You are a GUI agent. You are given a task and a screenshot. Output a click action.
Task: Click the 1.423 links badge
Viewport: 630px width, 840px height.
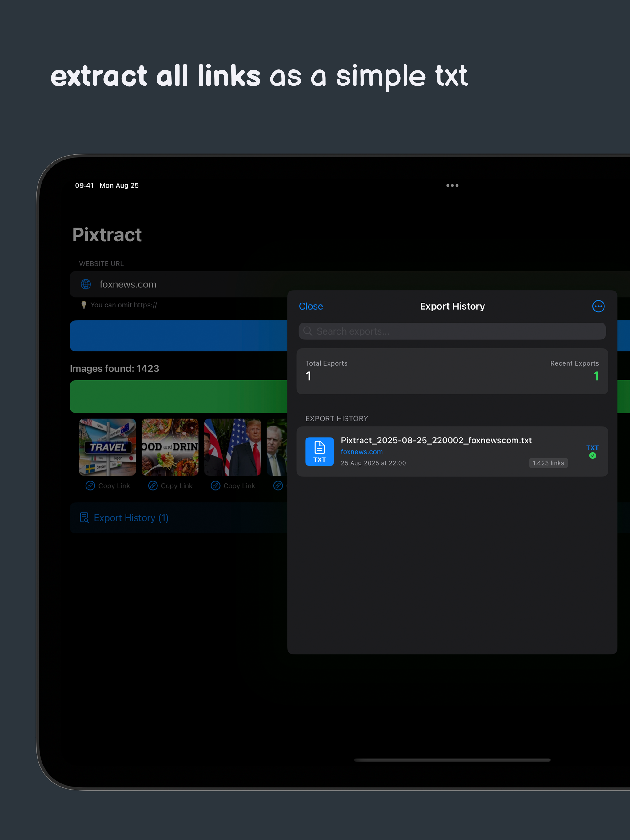[548, 463]
